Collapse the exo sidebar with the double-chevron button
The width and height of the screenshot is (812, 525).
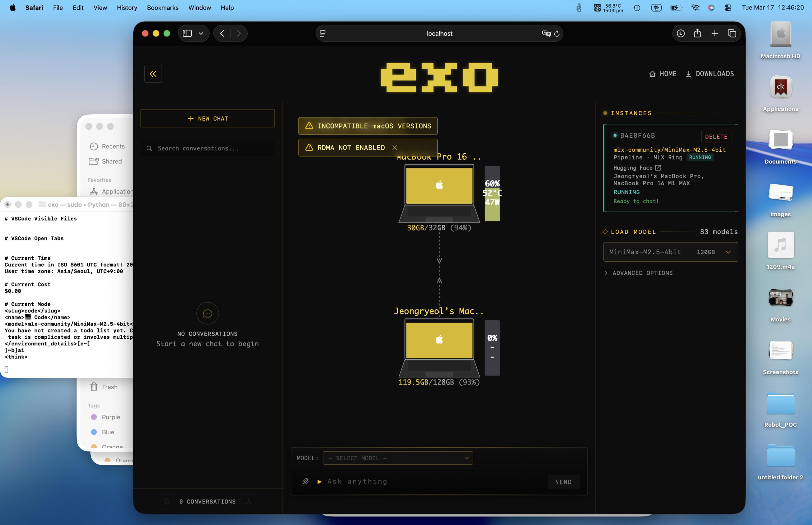153,74
